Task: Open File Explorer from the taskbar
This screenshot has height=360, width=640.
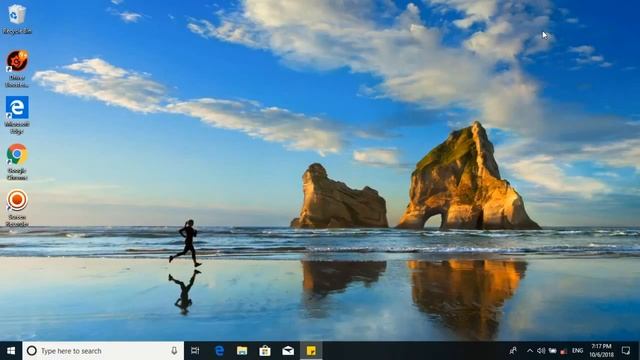Action: [242, 351]
